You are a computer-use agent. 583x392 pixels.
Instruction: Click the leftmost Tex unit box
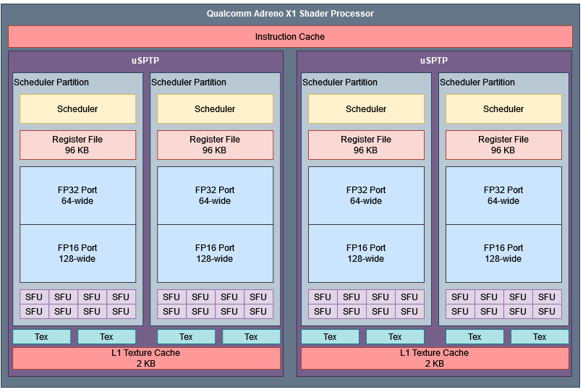[x=42, y=336]
